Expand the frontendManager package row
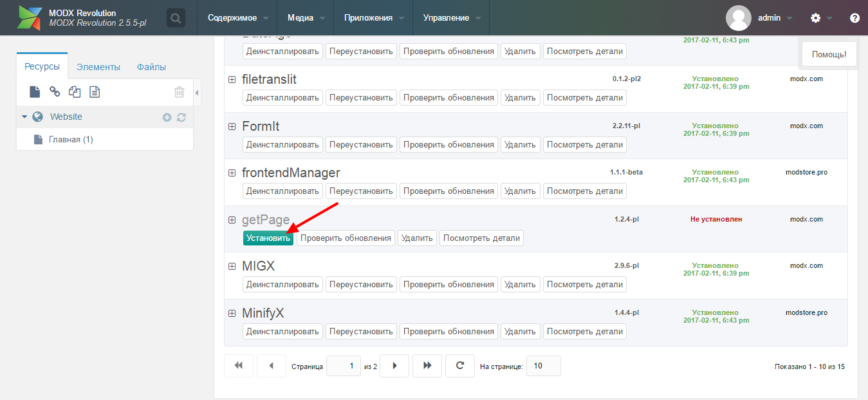This screenshot has width=868, height=400. (232, 173)
